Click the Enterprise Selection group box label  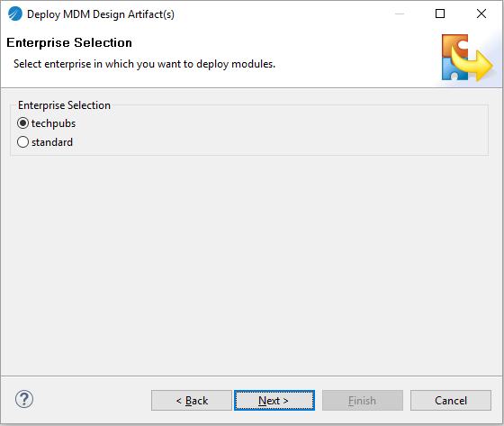click(64, 105)
